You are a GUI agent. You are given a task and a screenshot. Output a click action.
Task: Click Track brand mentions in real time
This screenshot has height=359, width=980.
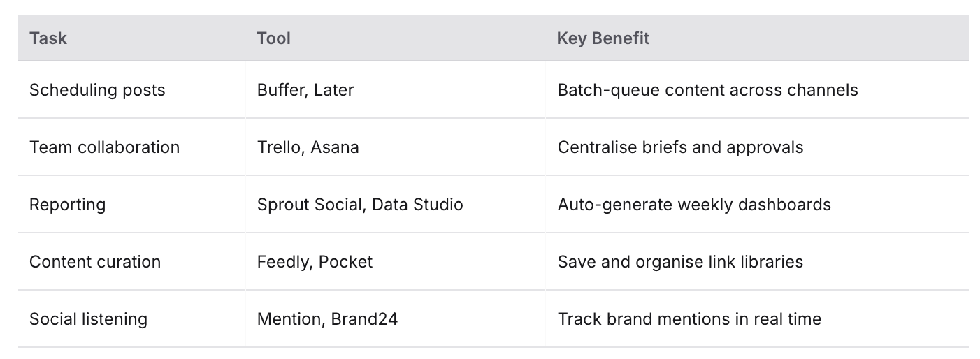point(689,319)
